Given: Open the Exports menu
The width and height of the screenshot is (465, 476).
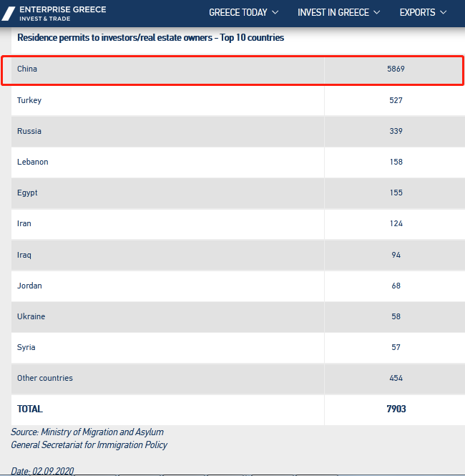Looking at the screenshot, I should point(417,13).
